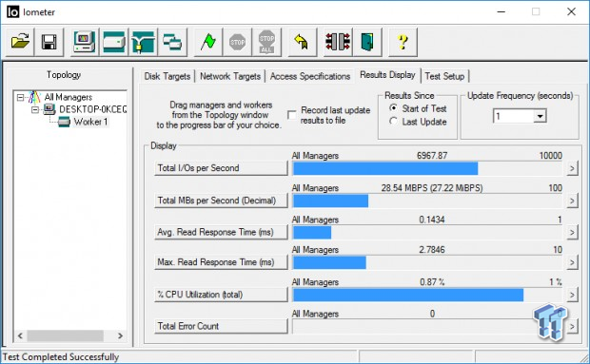Screen dimensions: 590x364
Task: Open the Access Specifications tab
Action: click(x=310, y=76)
